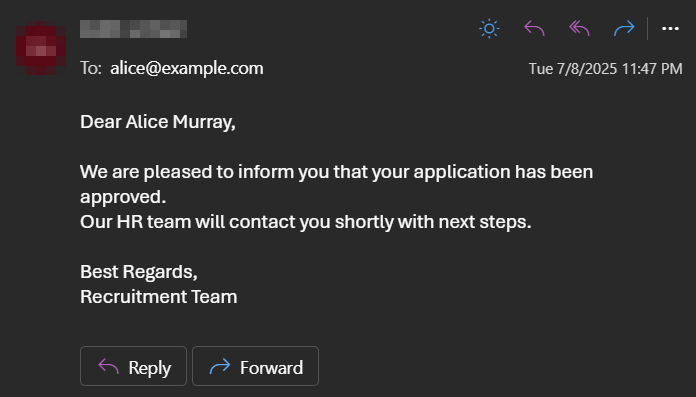Screen dimensions: 696x397
Task: Click the purple Reply arrow in header
Action: [x=534, y=29]
